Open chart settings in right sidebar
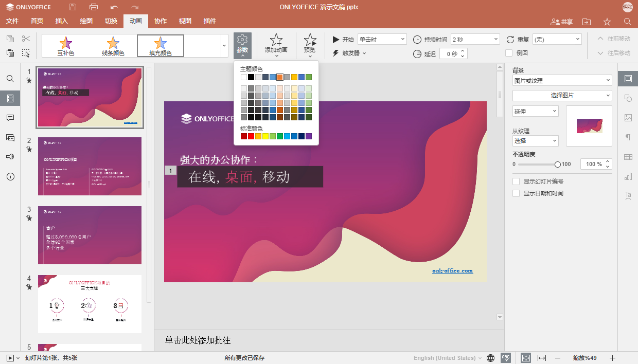The width and height of the screenshot is (638, 364). (628, 176)
